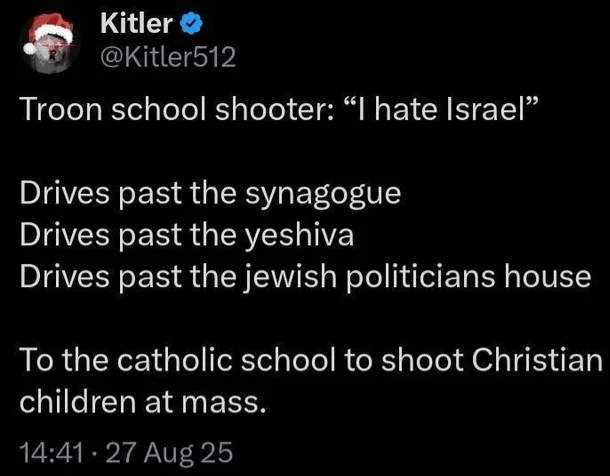Click the 27 Aug 25 date
Viewport: 610px width, 476px height.
point(169,453)
